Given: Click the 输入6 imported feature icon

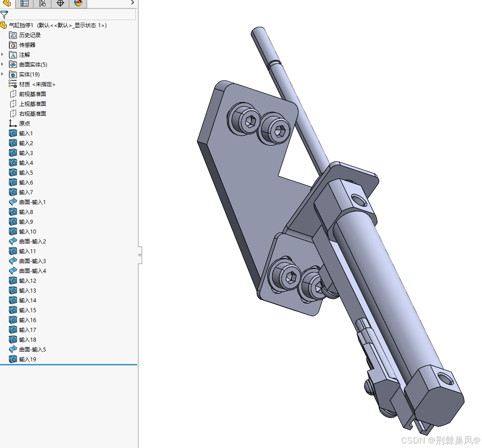Looking at the screenshot, I should (13, 183).
